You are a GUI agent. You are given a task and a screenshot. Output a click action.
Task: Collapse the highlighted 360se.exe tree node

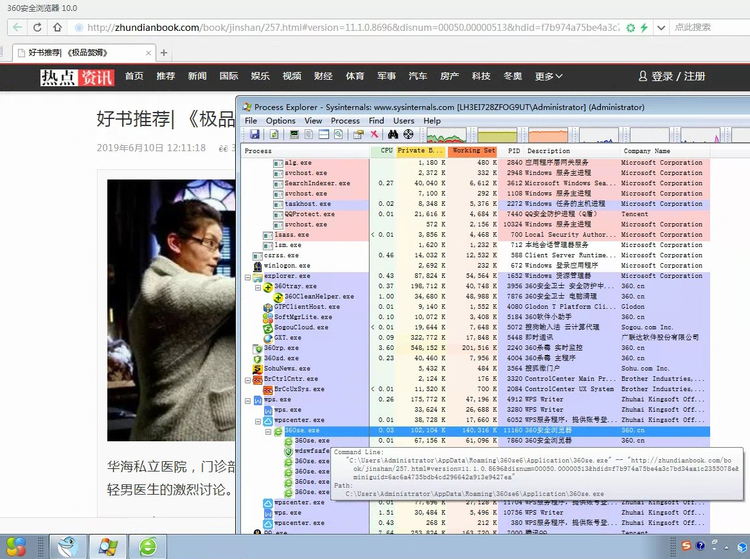268,431
